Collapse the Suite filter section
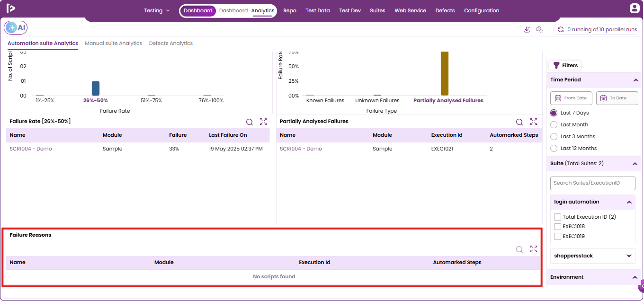 click(635, 164)
